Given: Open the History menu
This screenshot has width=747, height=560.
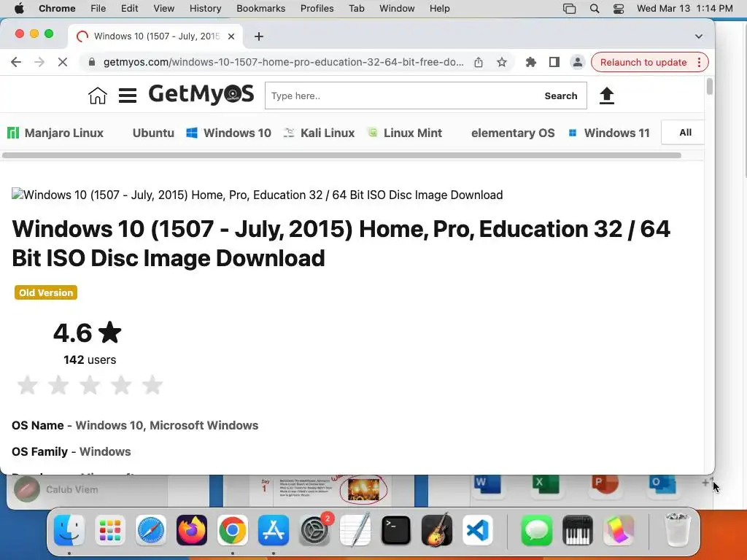Looking at the screenshot, I should coord(205,8).
